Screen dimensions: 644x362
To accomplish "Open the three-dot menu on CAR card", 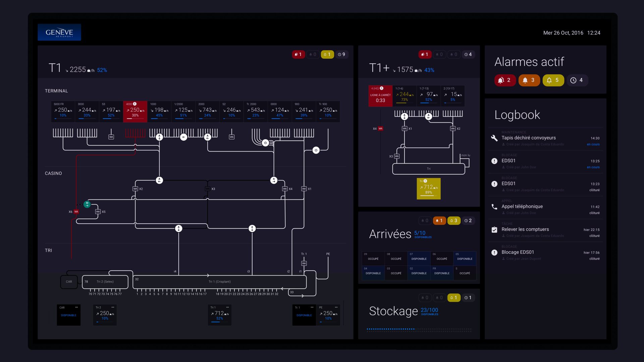I will point(76,307).
